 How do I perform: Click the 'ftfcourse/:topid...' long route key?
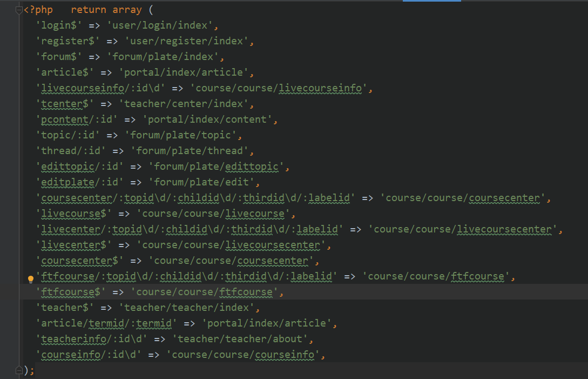point(186,276)
